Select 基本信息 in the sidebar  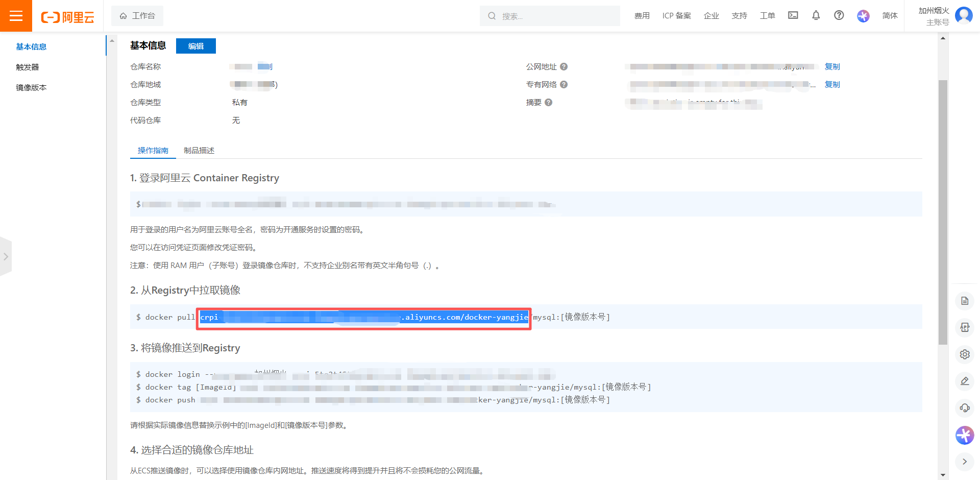coord(31,46)
